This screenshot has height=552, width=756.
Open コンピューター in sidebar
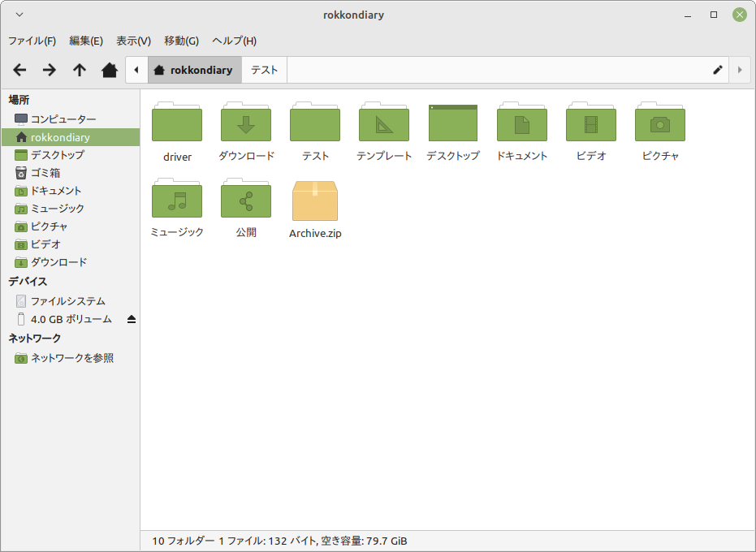point(71,119)
